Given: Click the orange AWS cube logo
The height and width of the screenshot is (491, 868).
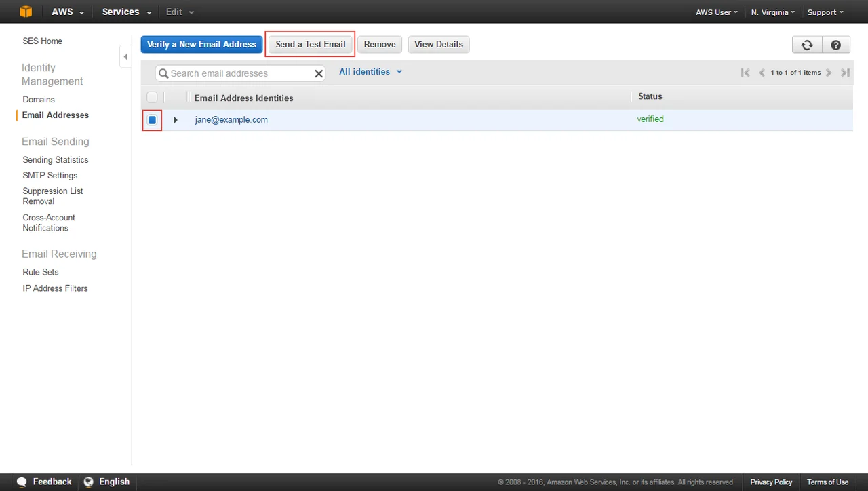Looking at the screenshot, I should click(x=26, y=12).
